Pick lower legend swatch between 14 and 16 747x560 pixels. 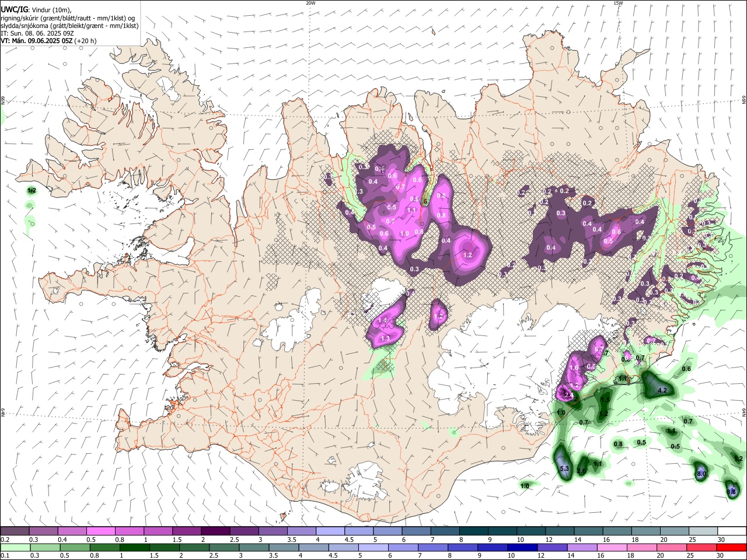(x=581, y=547)
